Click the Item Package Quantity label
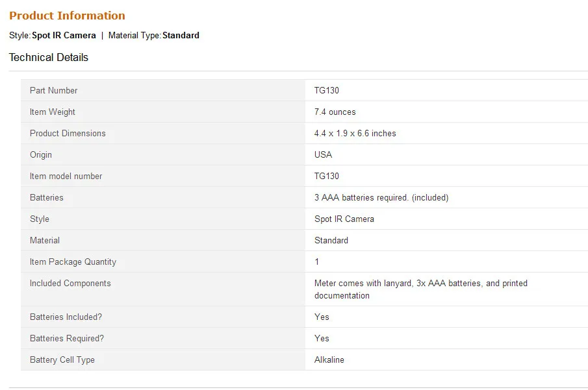 (73, 262)
